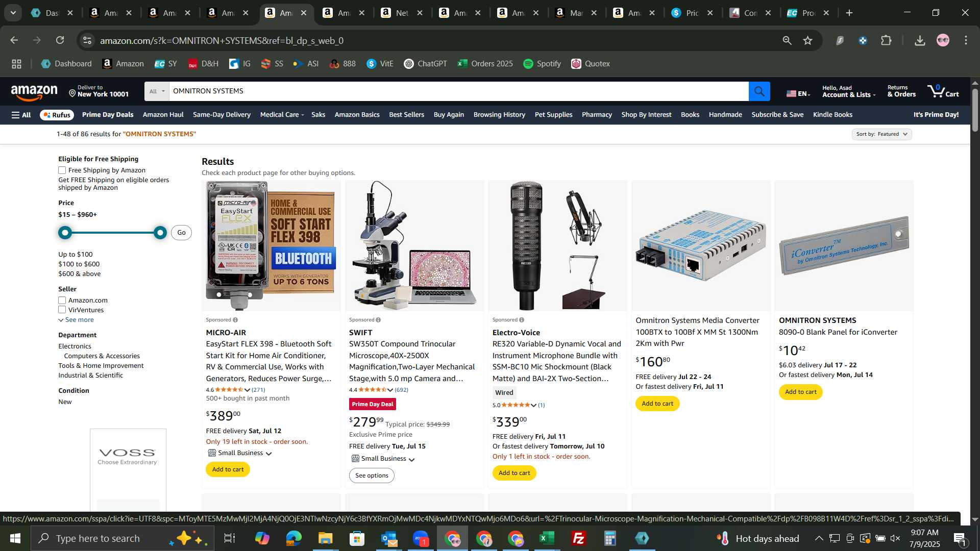This screenshot has width=980, height=551.
Task: Check Free Shipping by Amazon
Action: [x=62, y=170]
